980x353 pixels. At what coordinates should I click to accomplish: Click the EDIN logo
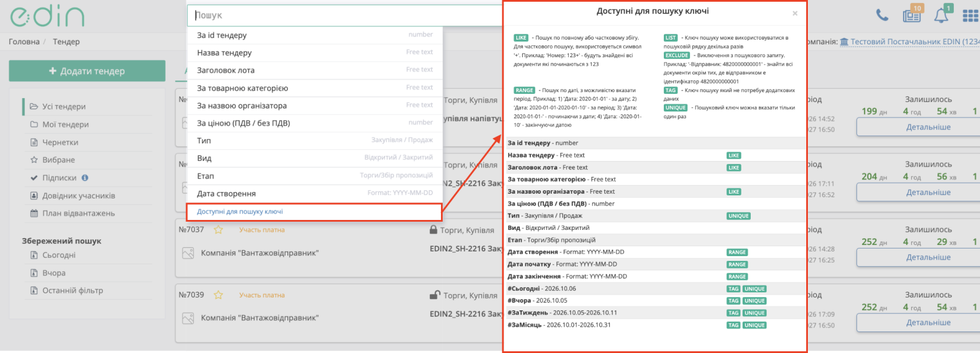pyautogui.click(x=47, y=16)
